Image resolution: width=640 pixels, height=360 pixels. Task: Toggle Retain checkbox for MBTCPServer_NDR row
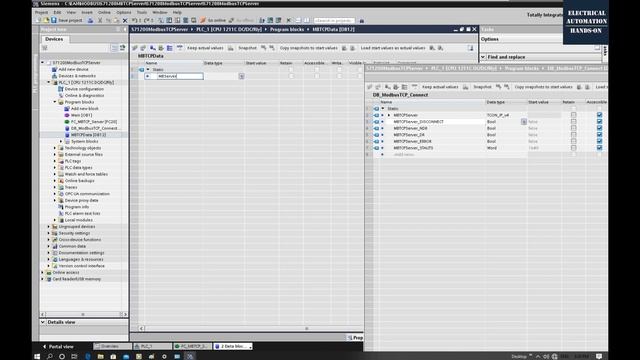[573, 128]
